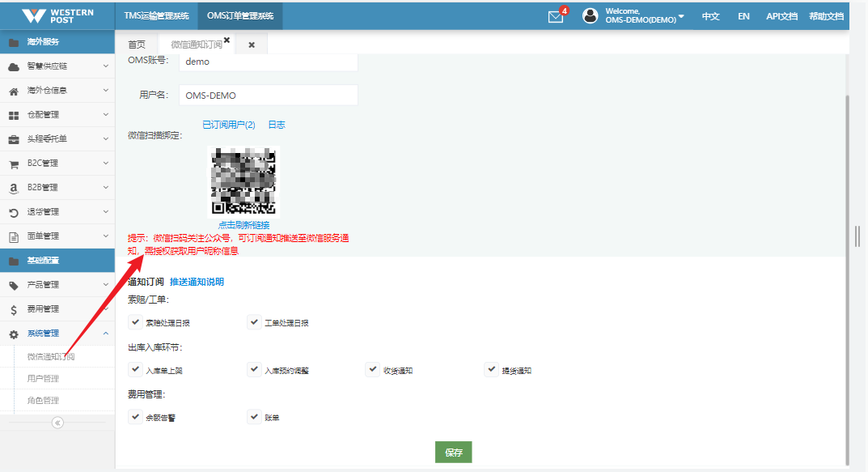Open 用户管理 in sidebar submenu
The width and height of the screenshot is (868, 472).
(43, 379)
